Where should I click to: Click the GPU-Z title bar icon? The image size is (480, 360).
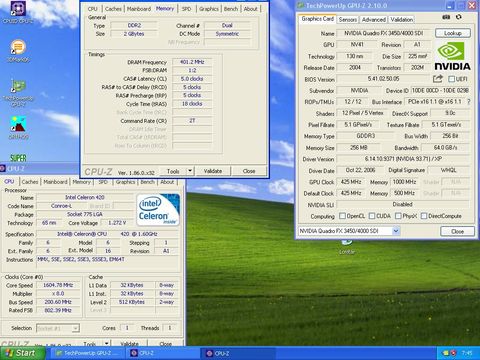tap(301, 5)
